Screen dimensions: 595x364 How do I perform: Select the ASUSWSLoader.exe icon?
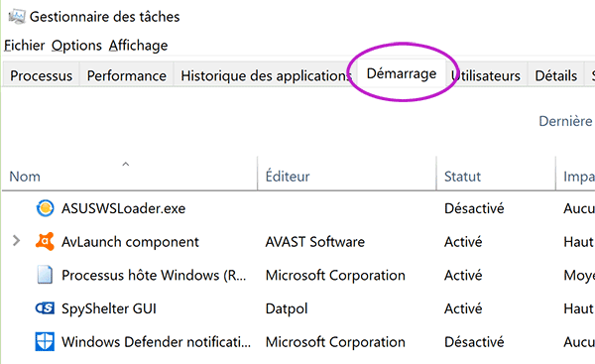45,208
